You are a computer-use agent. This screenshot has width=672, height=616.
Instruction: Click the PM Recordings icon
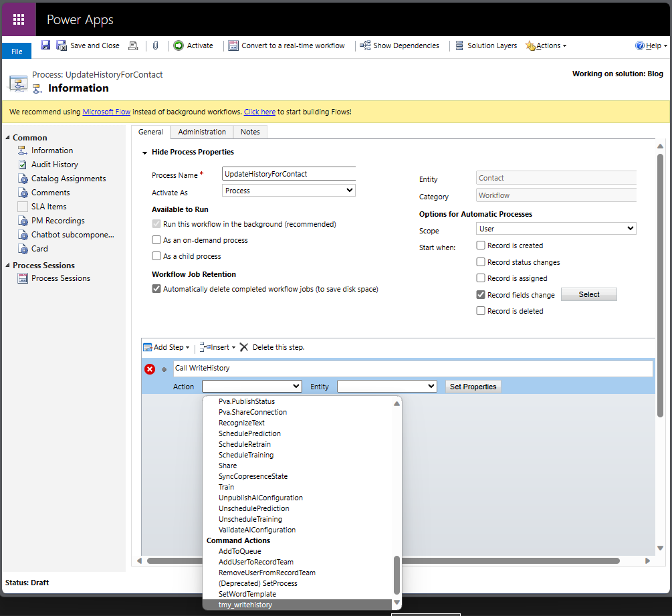tap(23, 221)
